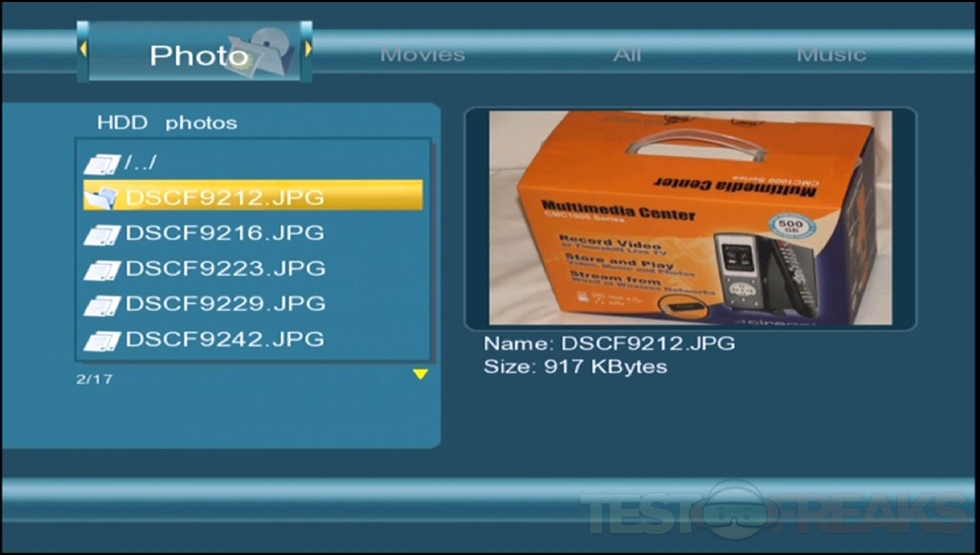The image size is (980, 555).
Task: Select the DSCF9223.JPG file name
Action: click(x=225, y=269)
